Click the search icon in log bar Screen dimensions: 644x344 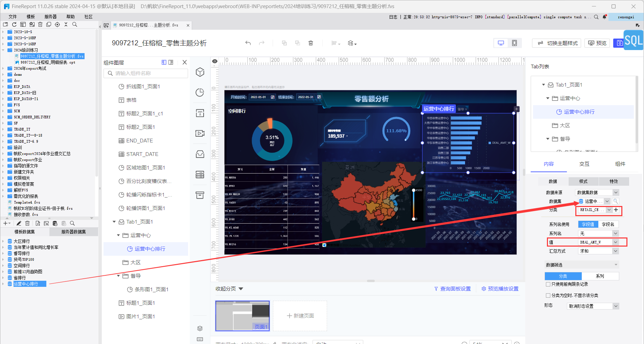coord(596,17)
